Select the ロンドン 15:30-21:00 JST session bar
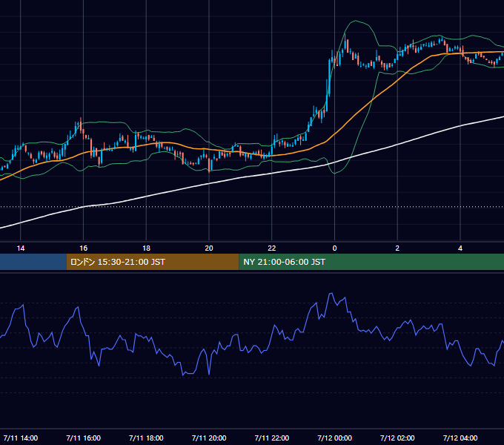This screenshot has width=504, height=445. pos(153,262)
